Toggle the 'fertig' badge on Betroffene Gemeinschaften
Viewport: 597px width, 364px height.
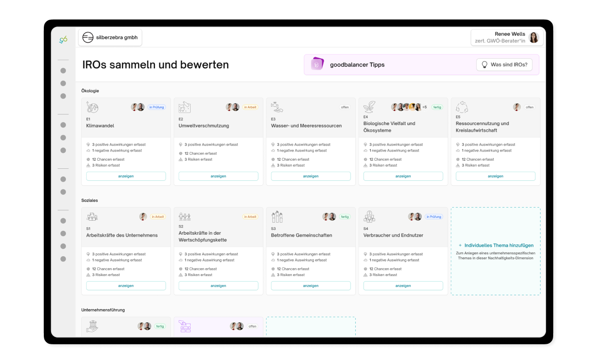345,216
